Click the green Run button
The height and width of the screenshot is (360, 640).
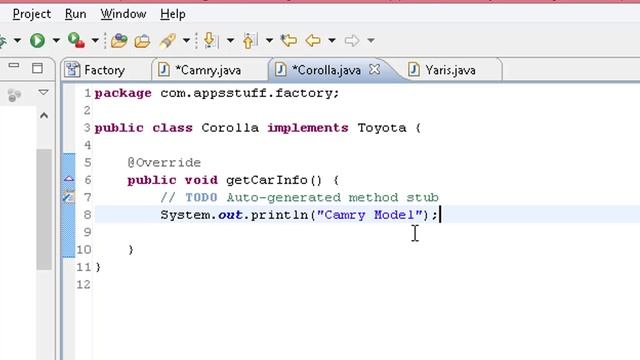pyautogui.click(x=37, y=40)
